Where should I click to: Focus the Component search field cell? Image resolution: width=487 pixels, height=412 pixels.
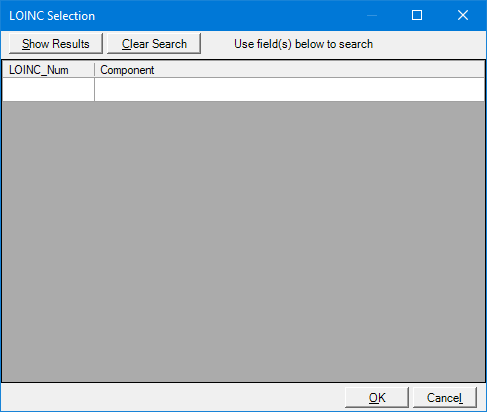289,90
